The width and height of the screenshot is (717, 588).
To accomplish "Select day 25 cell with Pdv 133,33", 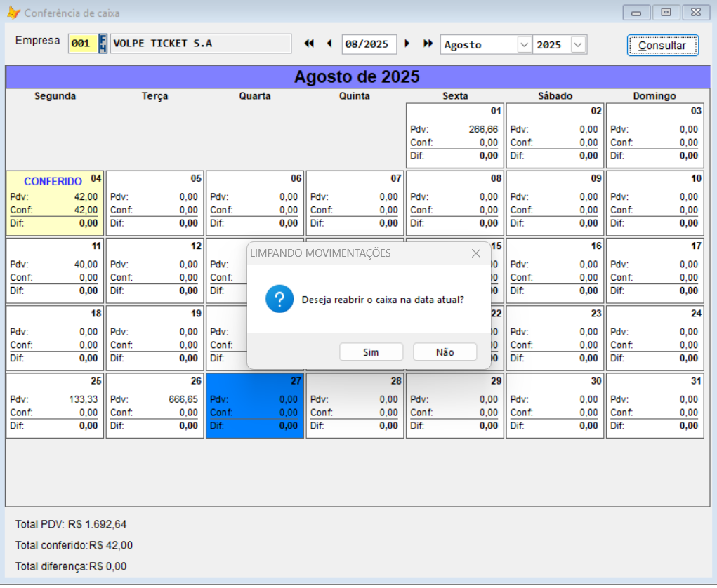I will pos(55,406).
